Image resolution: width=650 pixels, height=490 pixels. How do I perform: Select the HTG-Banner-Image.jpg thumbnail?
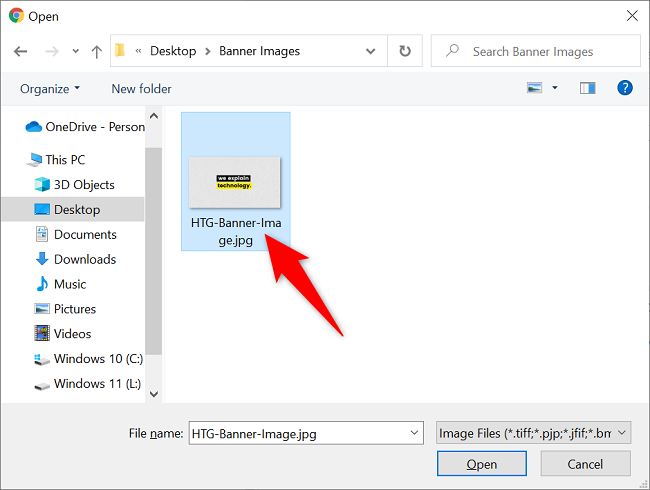tap(235, 182)
